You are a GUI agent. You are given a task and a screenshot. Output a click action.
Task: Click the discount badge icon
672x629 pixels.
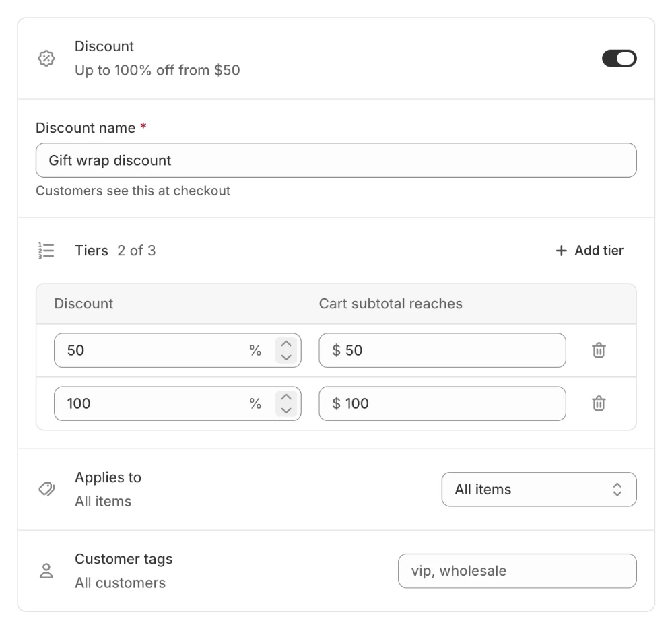click(x=46, y=59)
